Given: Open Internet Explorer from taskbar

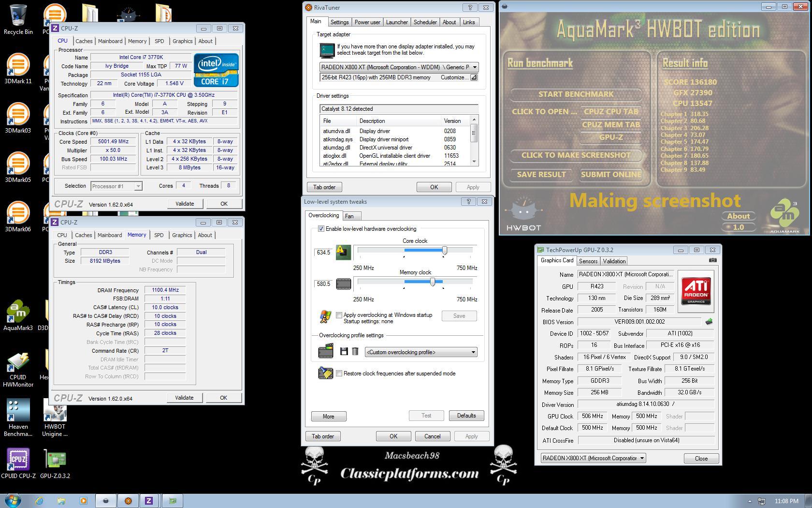Looking at the screenshot, I should (39, 501).
